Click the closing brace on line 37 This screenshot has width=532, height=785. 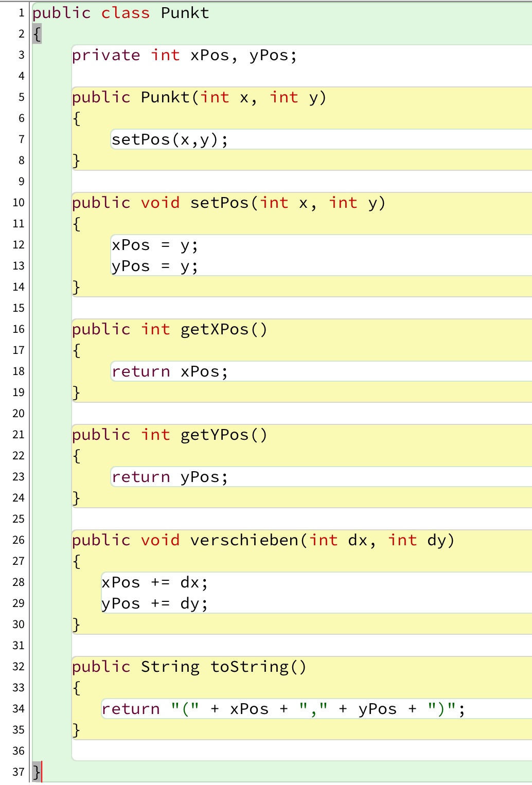coord(36,772)
